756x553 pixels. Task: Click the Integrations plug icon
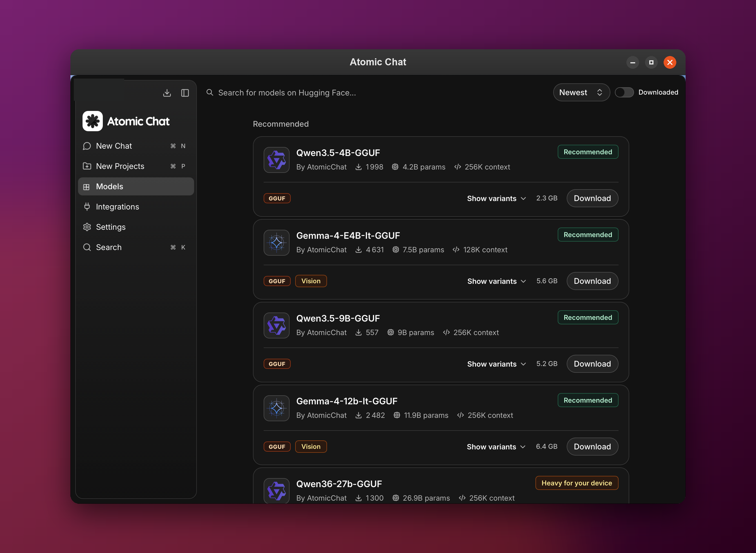[x=87, y=207]
